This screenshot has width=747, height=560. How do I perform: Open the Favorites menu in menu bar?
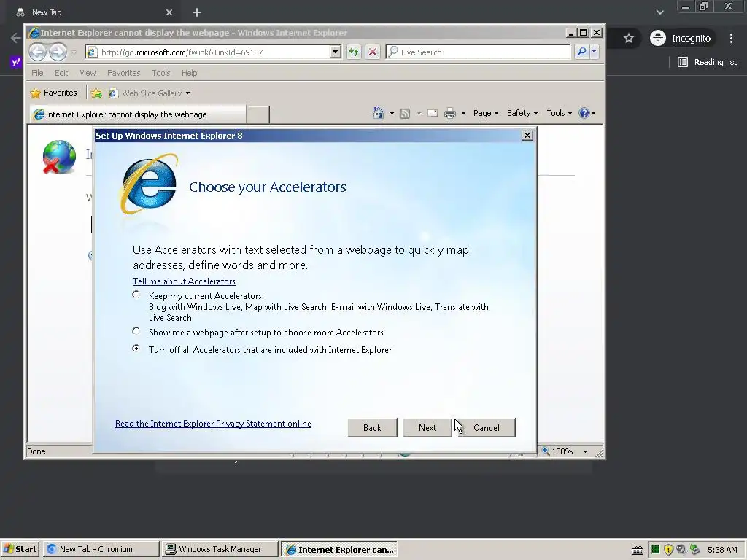[x=124, y=73]
